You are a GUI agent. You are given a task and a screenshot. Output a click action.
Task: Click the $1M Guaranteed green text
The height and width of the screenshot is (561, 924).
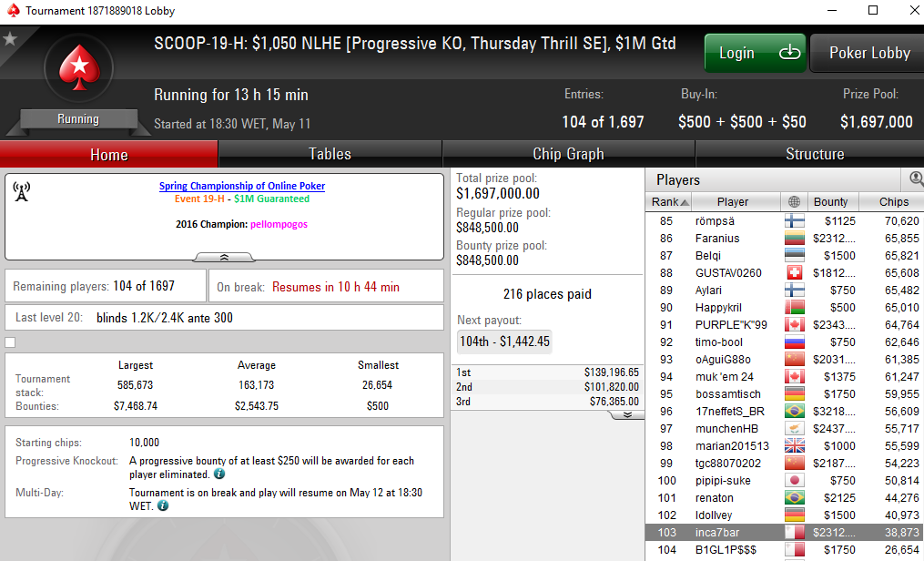coord(271,199)
